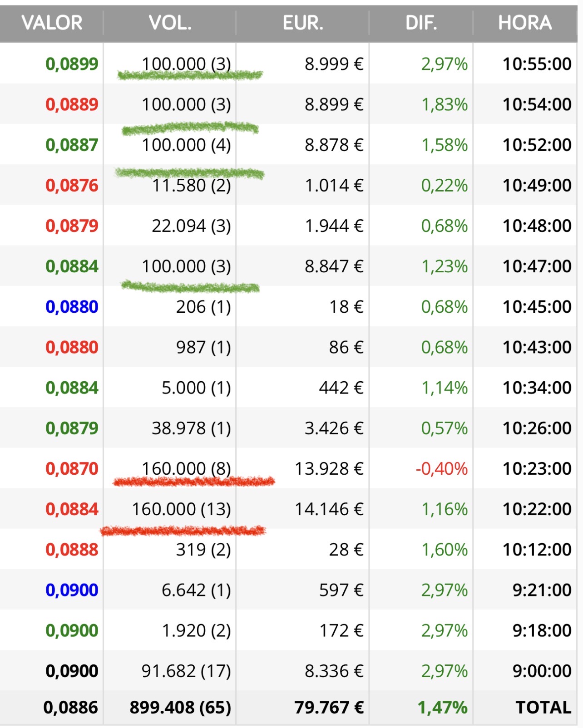This screenshot has width=583, height=728.
Task: Select the 10:12:00 time entry
Action: pos(537,550)
